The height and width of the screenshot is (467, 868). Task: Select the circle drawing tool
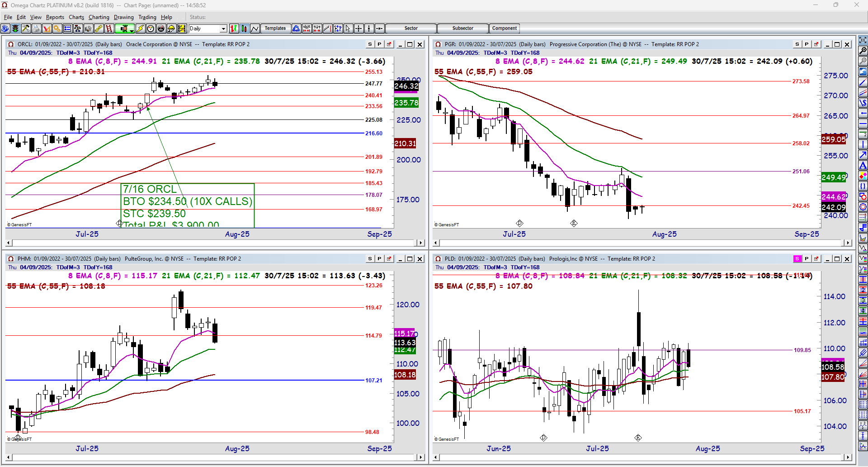tap(863, 207)
